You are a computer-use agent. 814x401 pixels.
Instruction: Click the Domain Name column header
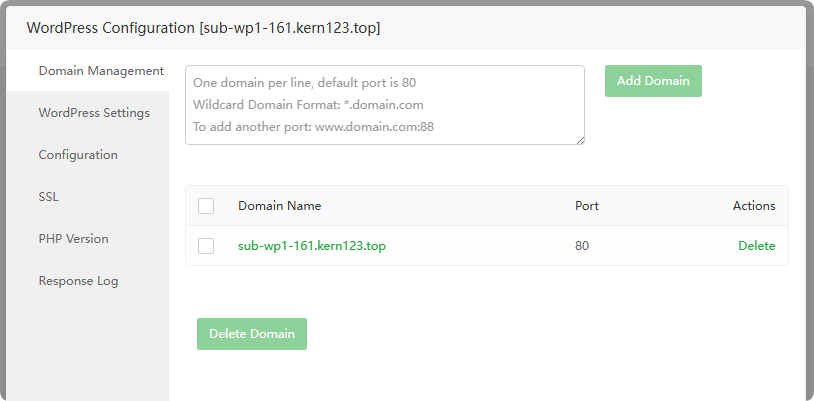click(x=279, y=206)
